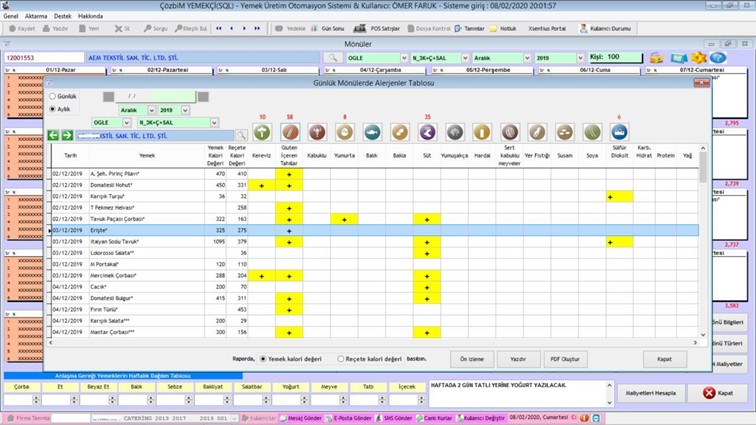The width and height of the screenshot is (756, 425).
Task: Click the magnifier search icon beside company name
Action: click(x=241, y=135)
